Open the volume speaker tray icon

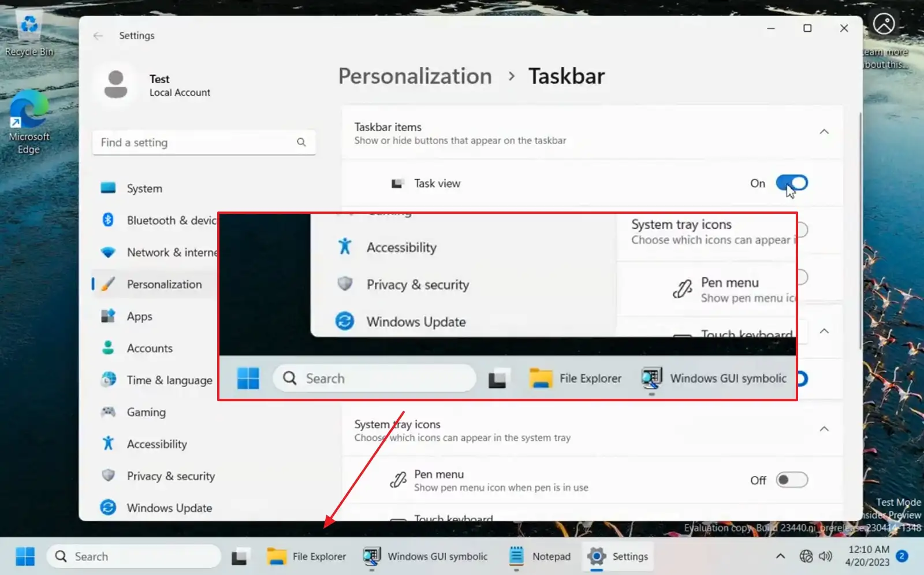pyautogui.click(x=826, y=557)
